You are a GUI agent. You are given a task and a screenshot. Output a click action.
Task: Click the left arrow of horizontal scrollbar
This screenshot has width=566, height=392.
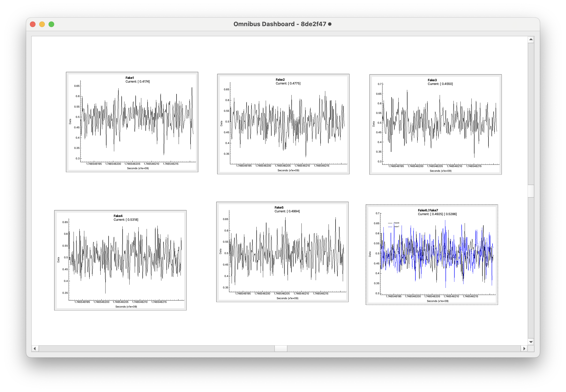35,348
